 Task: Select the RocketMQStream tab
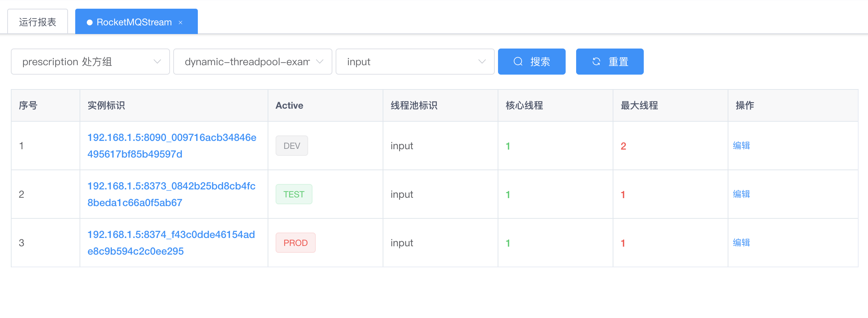coord(136,22)
